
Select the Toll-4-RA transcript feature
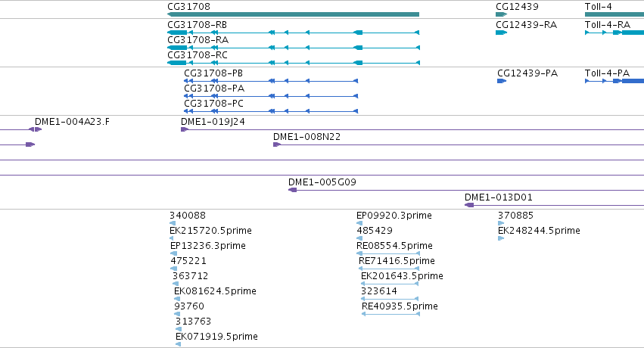click(614, 33)
